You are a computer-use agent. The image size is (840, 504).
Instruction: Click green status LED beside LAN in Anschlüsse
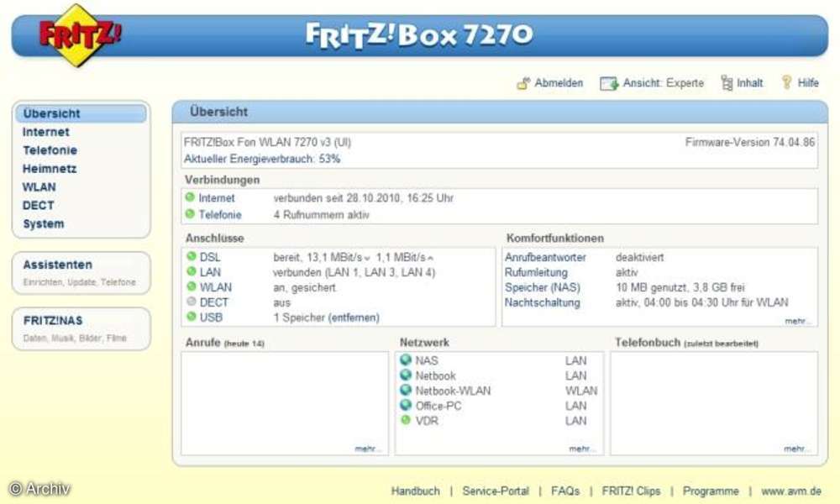coord(192,271)
